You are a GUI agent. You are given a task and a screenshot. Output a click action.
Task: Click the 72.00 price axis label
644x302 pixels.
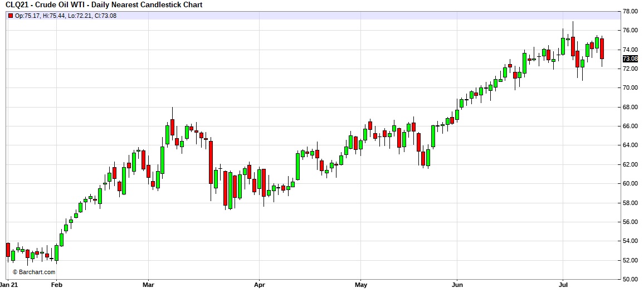[x=630, y=69]
